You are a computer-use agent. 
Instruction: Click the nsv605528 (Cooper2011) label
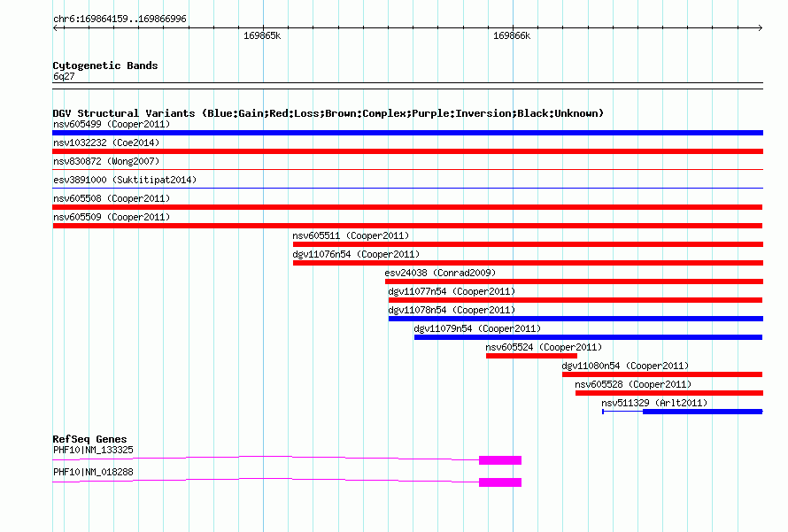coord(633,384)
